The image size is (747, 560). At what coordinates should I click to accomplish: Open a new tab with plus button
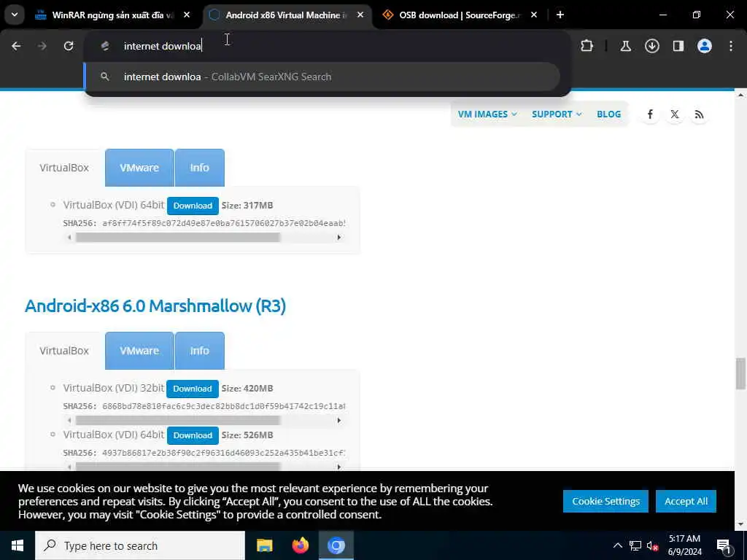click(560, 15)
